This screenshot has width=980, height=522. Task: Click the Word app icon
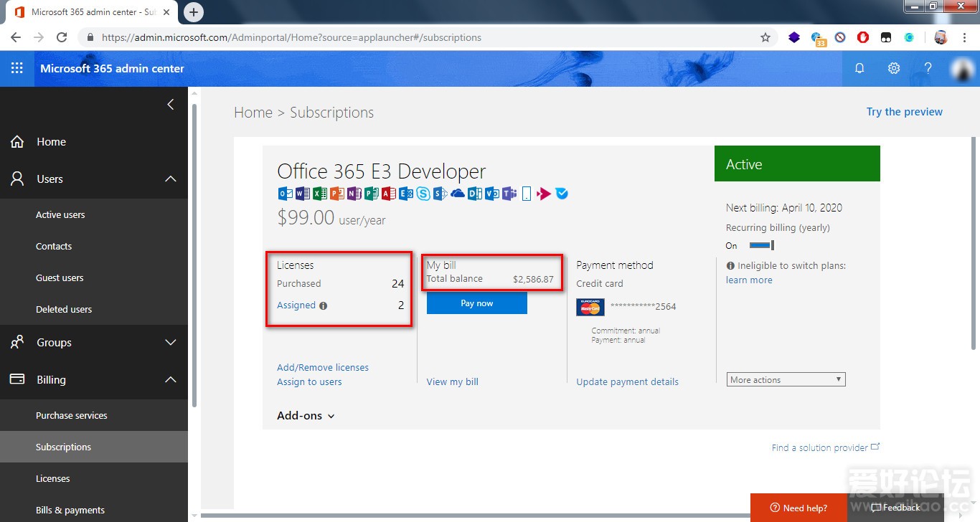(303, 194)
